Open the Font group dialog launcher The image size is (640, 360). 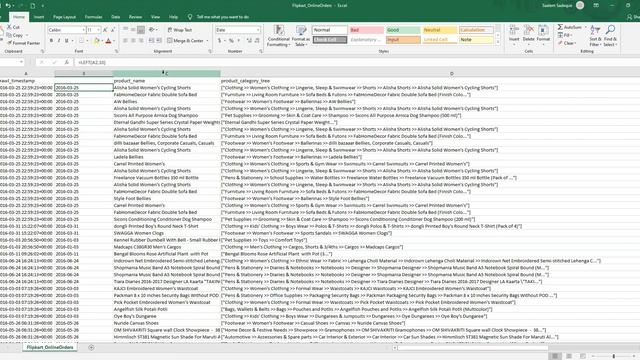(x=116, y=51)
